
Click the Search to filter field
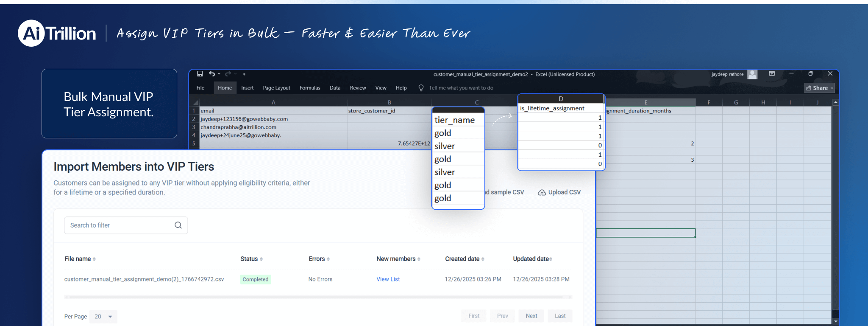click(x=126, y=225)
